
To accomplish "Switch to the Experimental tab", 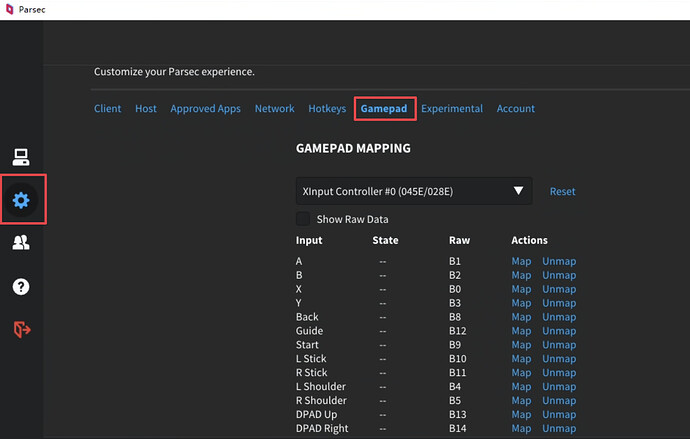I will coord(452,109).
